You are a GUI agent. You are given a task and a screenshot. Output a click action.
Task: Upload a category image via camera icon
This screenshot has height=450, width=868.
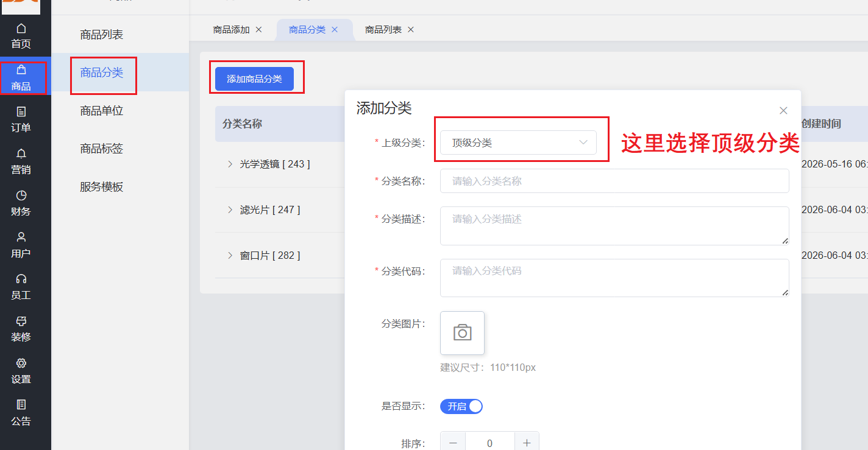462,332
